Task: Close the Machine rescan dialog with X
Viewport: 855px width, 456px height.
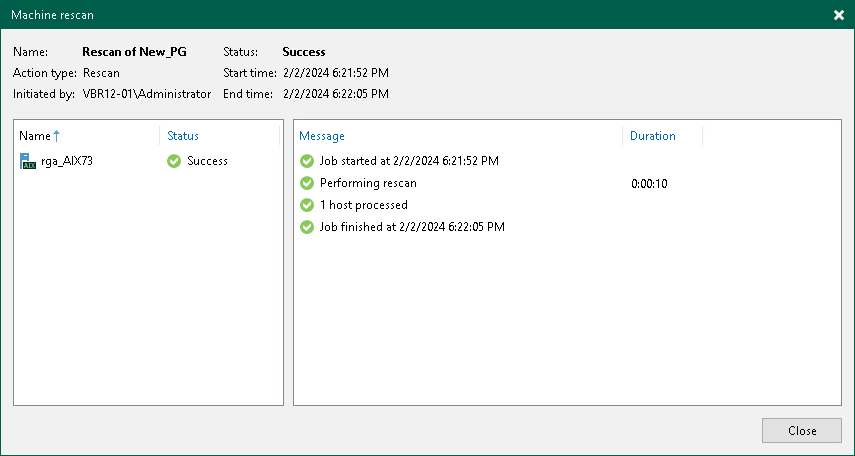Action: [838, 15]
